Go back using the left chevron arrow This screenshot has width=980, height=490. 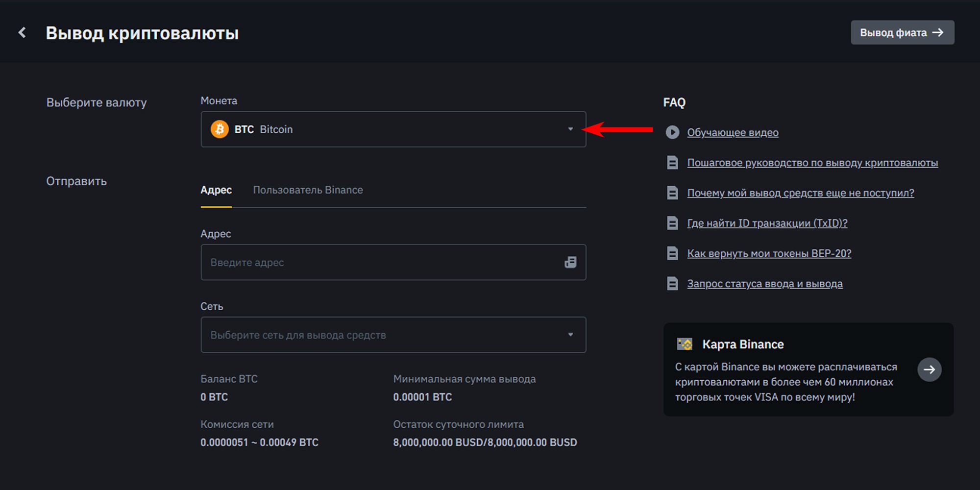[x=22, y=33]
